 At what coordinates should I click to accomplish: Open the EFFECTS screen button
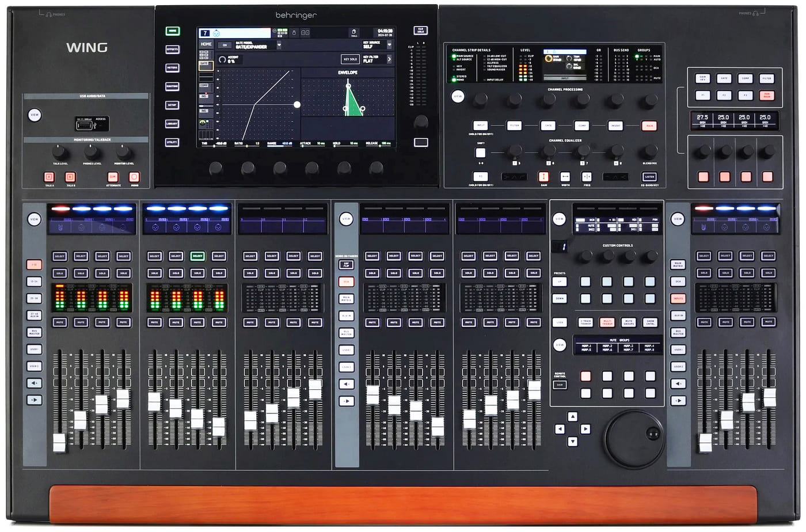pyautogui.click(x=172, y=50)
